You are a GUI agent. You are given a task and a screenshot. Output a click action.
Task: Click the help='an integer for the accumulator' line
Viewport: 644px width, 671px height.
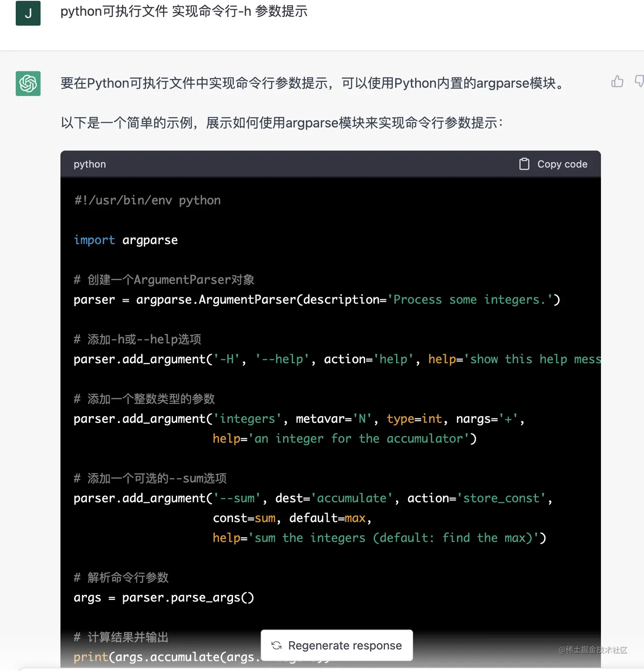pos(345,439)
